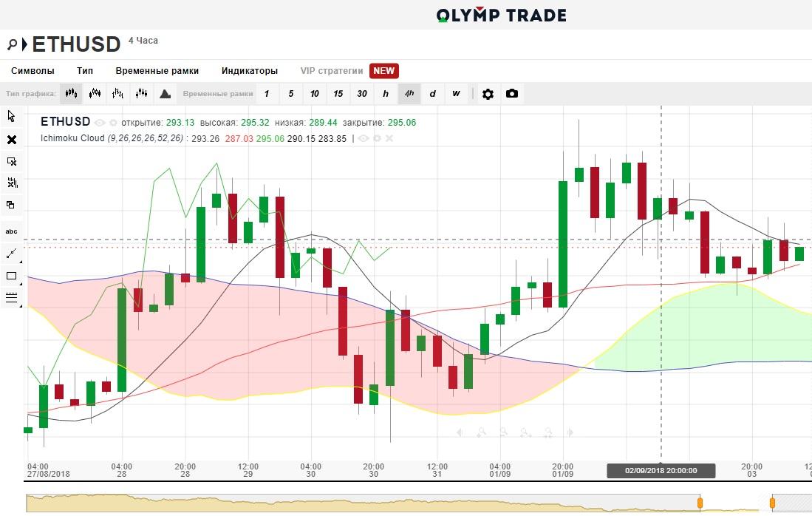
Task: Switch to the 15 minute timeframe
Action: point(338,94)
